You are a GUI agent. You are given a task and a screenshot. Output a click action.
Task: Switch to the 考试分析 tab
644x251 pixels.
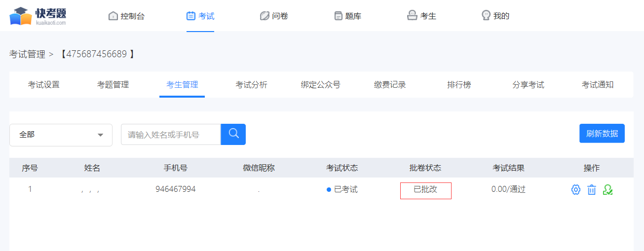pos(251,85)
